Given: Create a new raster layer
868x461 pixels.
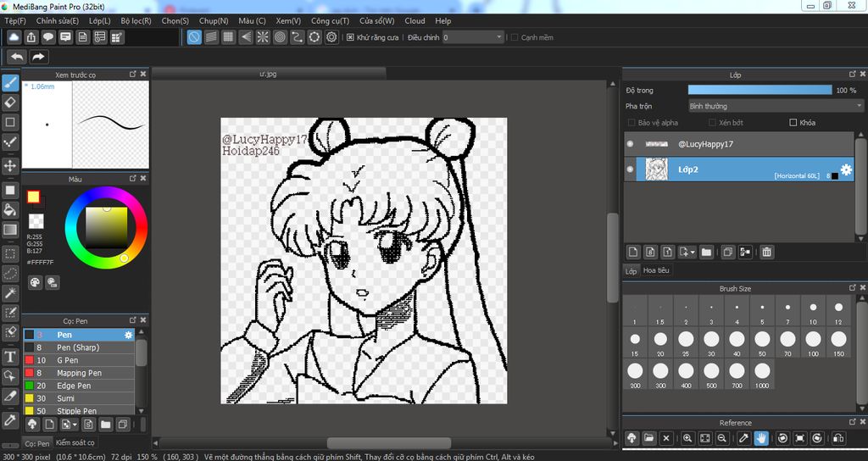Looking at the screenshot, I should coord(633,253).
